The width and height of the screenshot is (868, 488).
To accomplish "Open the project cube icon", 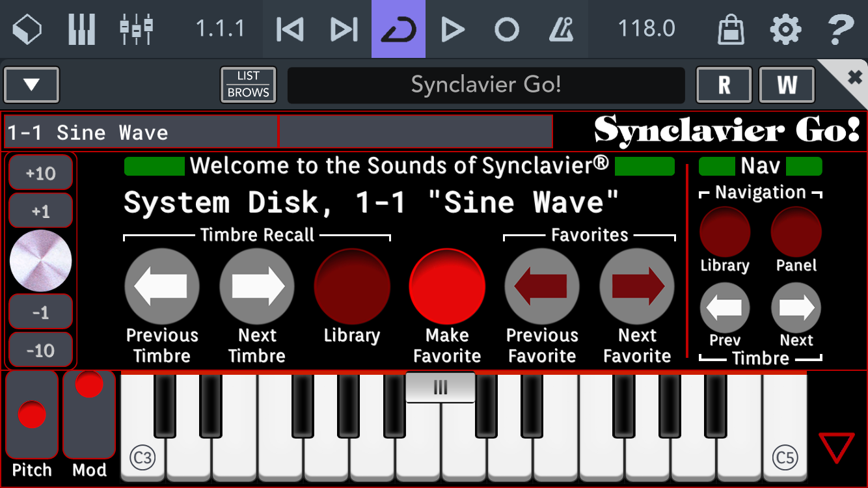I will [x=27, y=29].
